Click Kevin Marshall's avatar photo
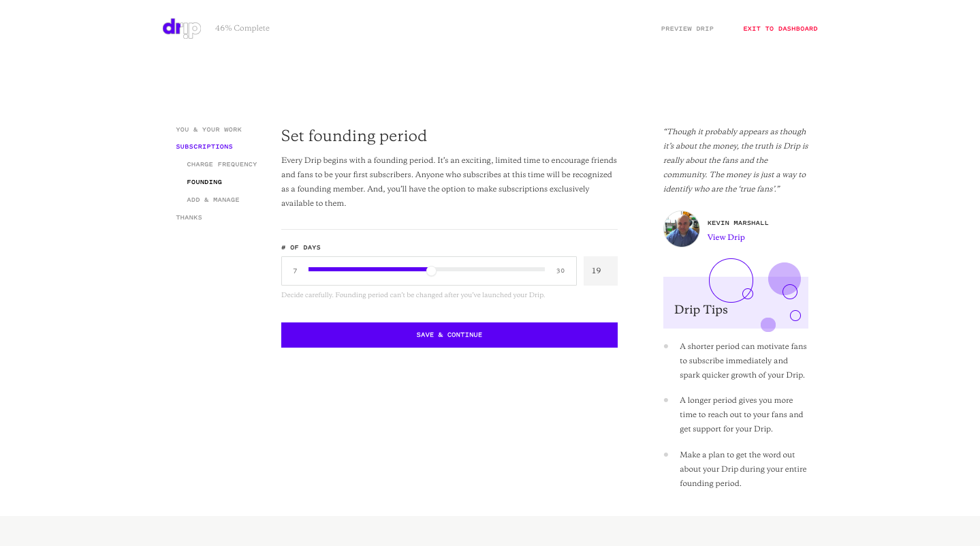The width and height of the screenshot is (980, 546). [x=681, y=229]
